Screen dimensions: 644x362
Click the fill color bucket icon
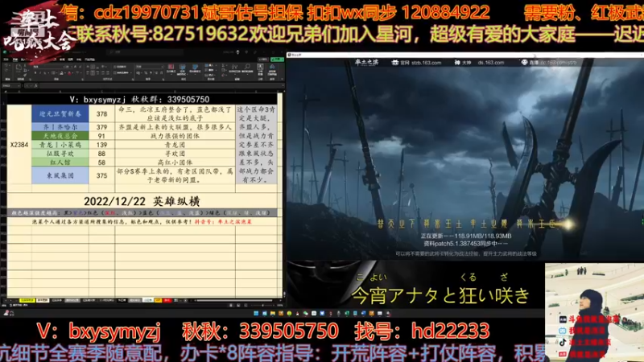pyautogui.click(x=62, y=72)
